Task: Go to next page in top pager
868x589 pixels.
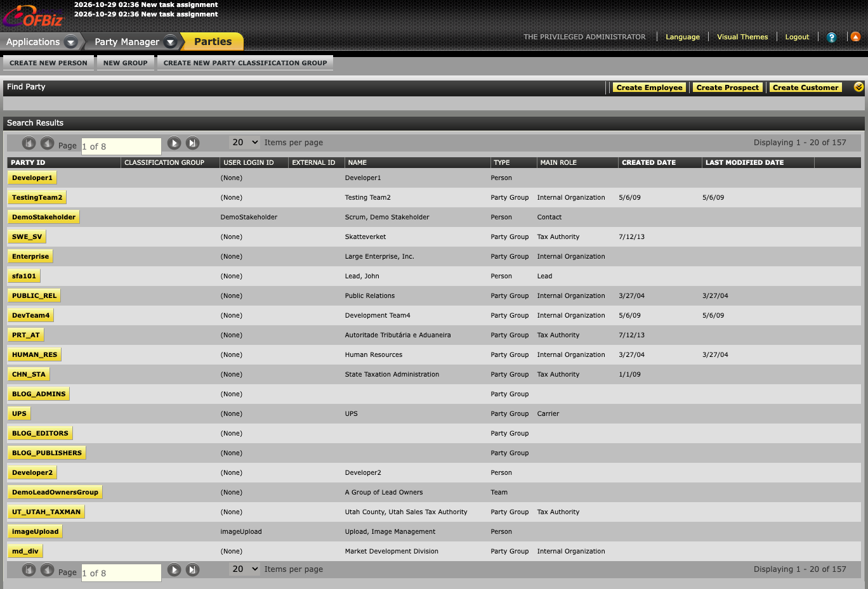Action: (174, 143)
